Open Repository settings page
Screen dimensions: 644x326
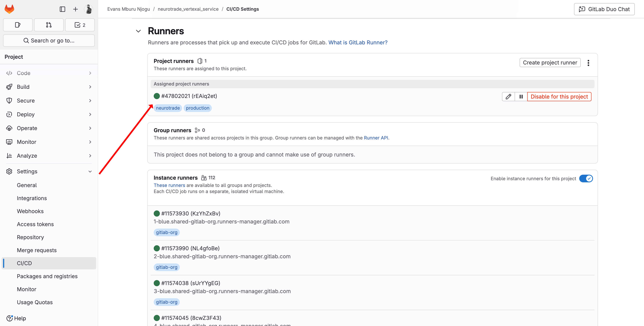(30, 237)
